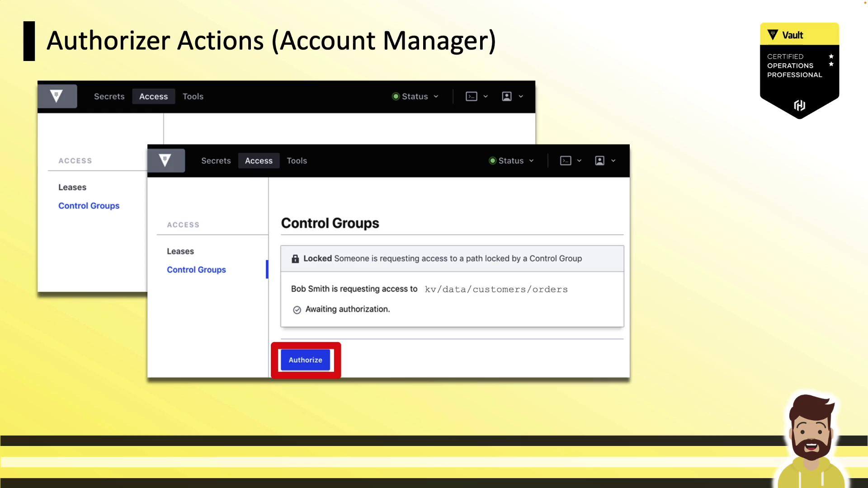Screen dimensions: 868x488
Task: Open the user profile icon in the back window
Action: click(x=507, y=97)
